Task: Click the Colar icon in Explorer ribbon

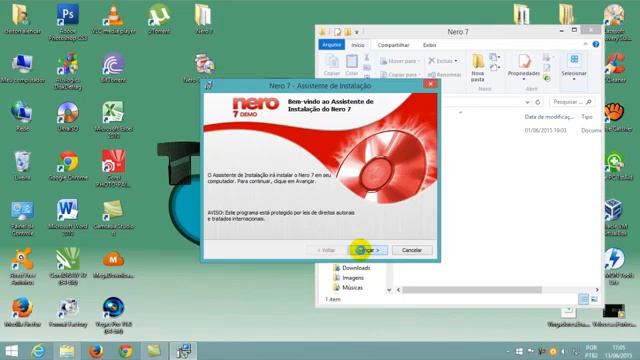Action: tap(351, 65)
